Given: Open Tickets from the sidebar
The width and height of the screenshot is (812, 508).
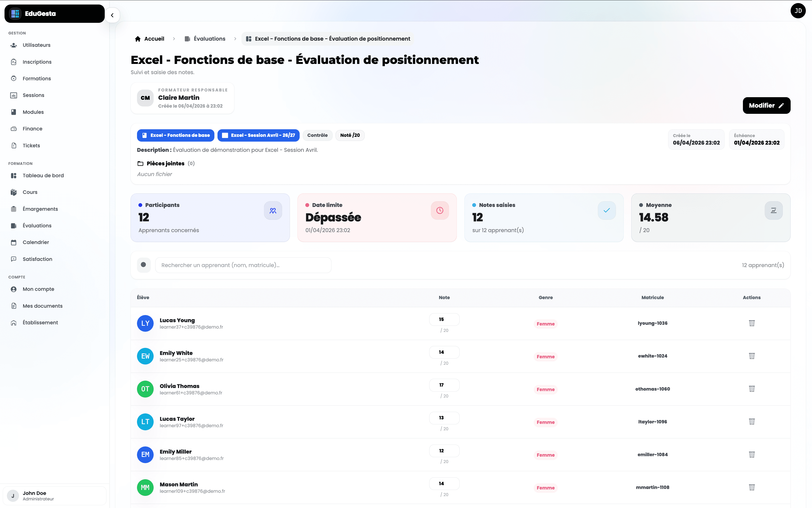Looking at the screenshot, I should (31, 145).
